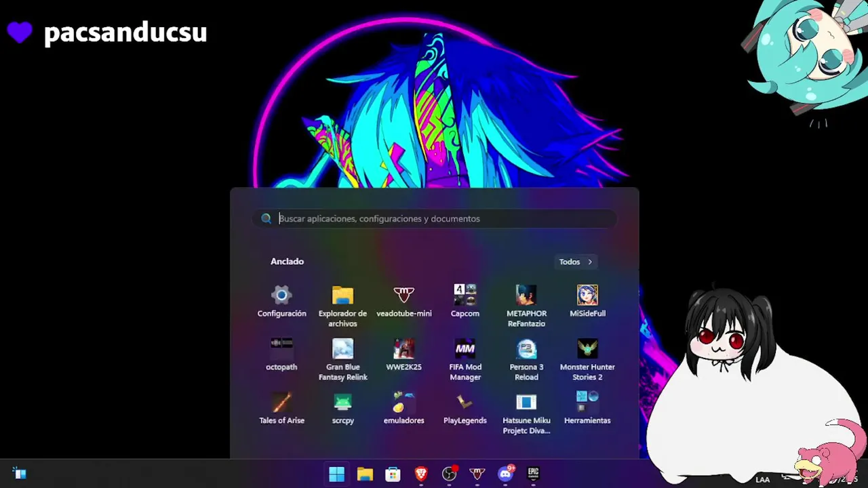This screenshot has width=868, height=488.
Task: Open FIFA Mod Manager
Action: coord(465,359)
